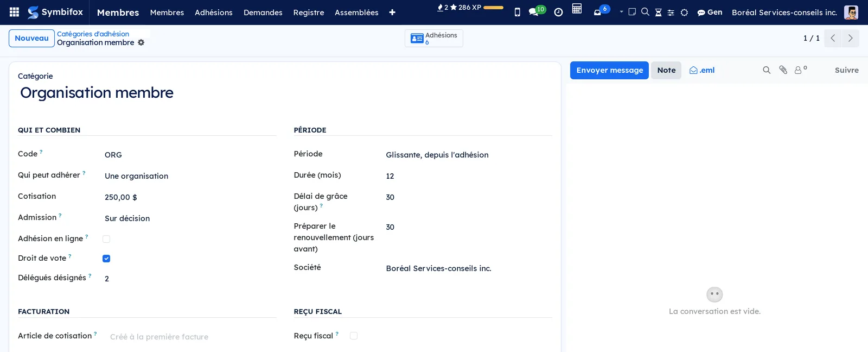
Task: Open the Admission dropdown showing Sur décision
Action: tap(190, 218)
